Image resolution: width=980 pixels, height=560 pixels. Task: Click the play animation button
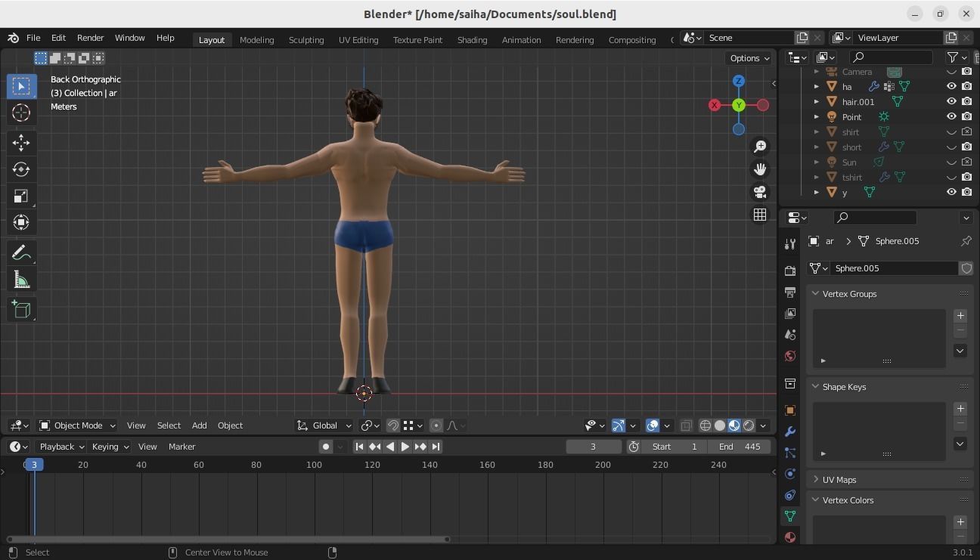pos(405,447)
